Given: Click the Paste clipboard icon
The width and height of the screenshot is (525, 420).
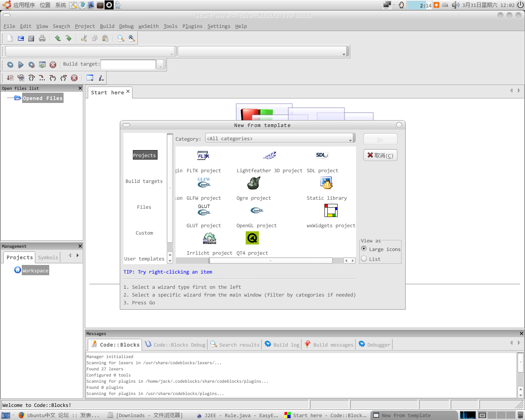Looking at the screenshot, I should point(105,38).
